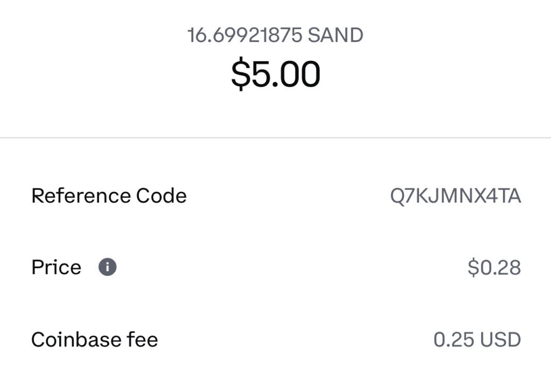Image resolution: width=551 pixels, height=392 pixels.
Task: Select the 0.25 number in the fee row
Action: point(454,340)
